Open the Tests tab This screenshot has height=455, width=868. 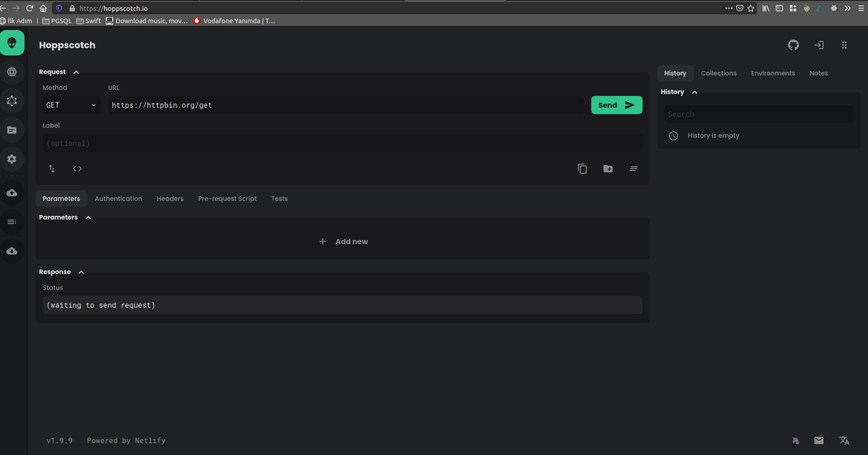coord(279,199)
